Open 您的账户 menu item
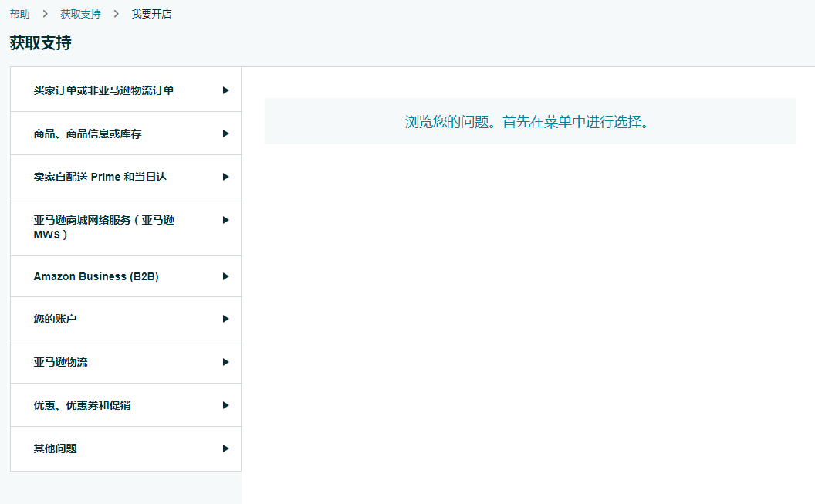The width and height of the screenshot is (815, 504). [126, 319]
